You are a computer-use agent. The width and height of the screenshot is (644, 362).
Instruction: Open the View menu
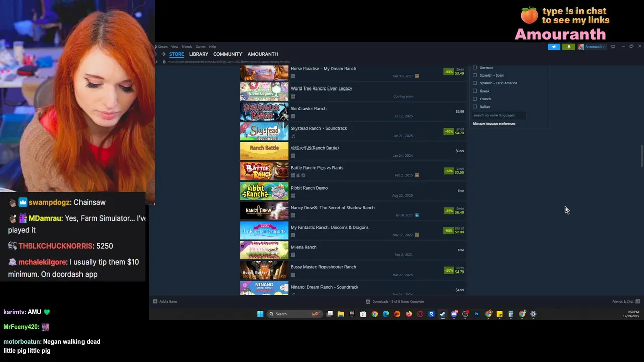[x=174, y=47]
